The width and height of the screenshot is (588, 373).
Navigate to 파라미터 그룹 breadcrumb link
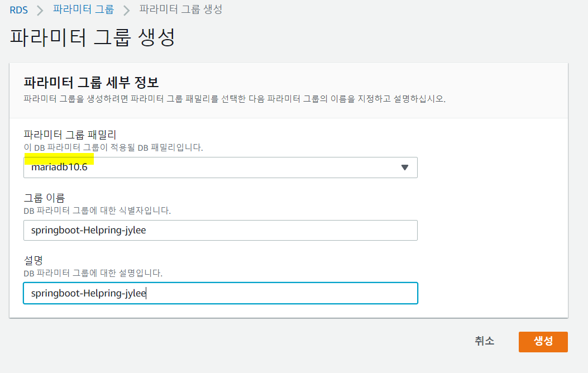click(83, 9)
